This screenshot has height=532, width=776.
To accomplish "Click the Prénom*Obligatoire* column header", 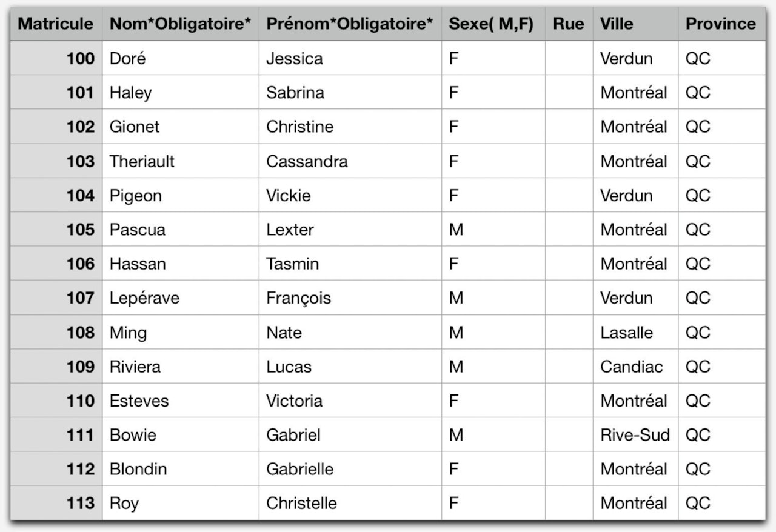I will (350, 24).
